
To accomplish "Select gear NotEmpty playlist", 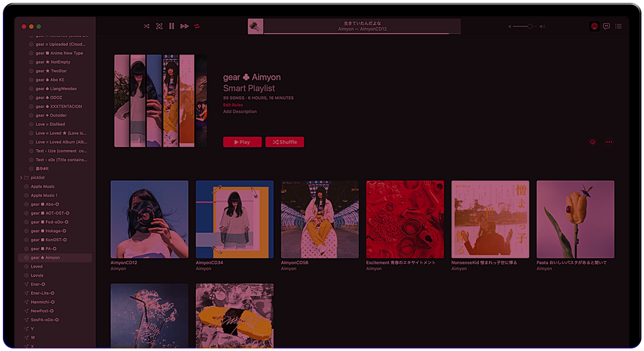I will 55,62.
